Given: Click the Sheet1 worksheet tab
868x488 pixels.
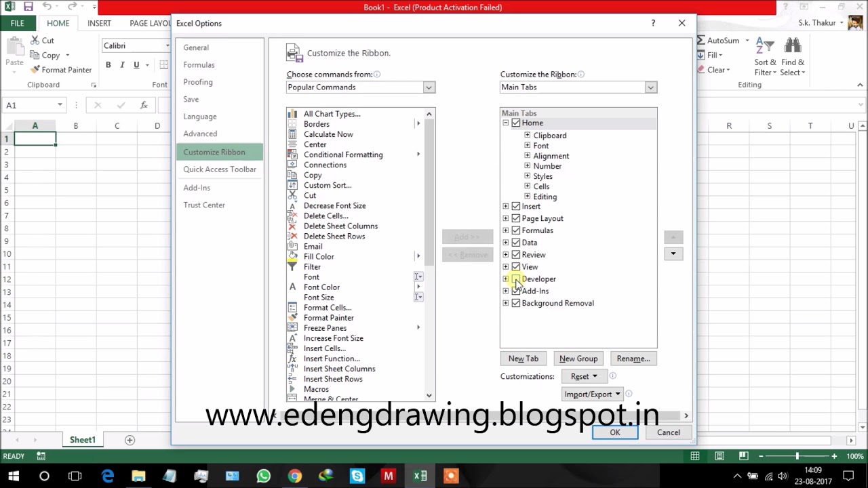Looking at the screenshot, I should click(x=83, y=440).
